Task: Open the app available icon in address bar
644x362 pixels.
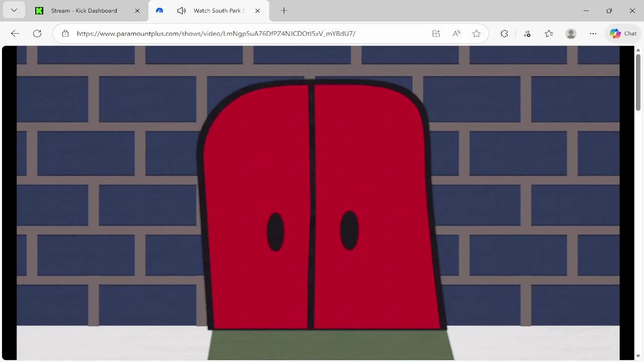Action: [x=436, y=34]
